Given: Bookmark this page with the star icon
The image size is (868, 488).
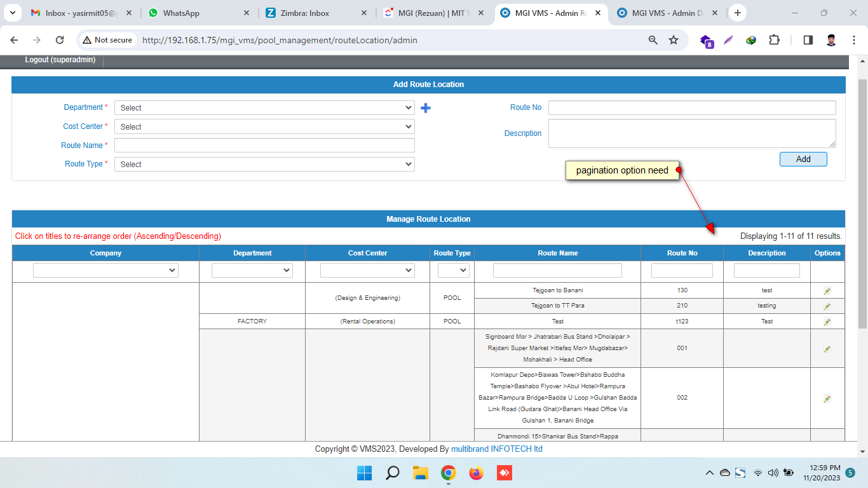Looking at the screenshot, I should (x=674, y=40).
